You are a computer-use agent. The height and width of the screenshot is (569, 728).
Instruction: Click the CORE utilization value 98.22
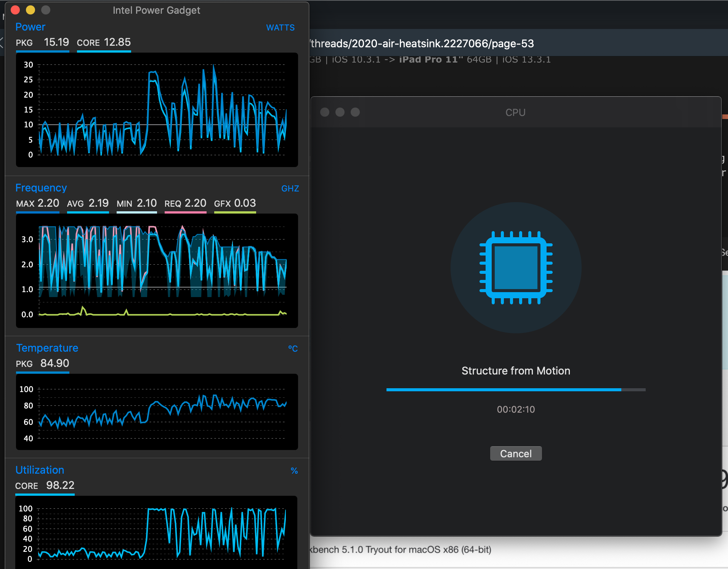(x=60, y=485)
